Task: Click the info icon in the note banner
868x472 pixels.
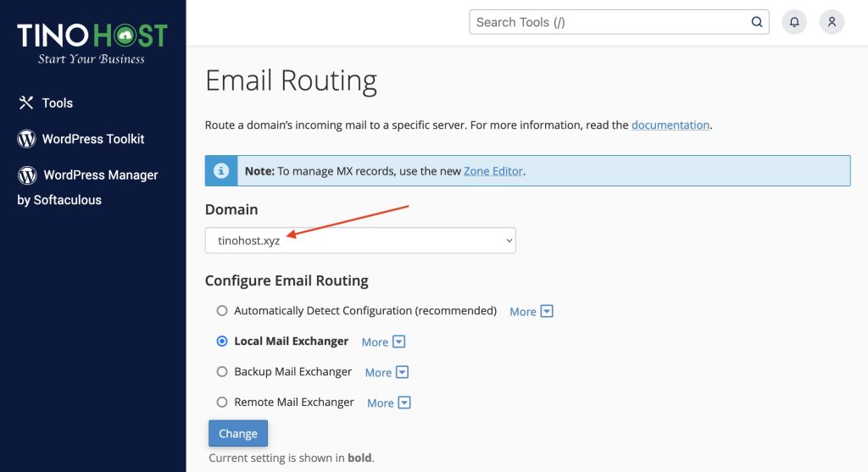Action: (x=221, y=170)
